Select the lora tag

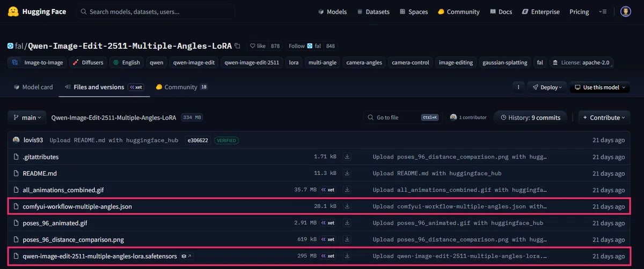pyautogui.click(x=294, y=62)
